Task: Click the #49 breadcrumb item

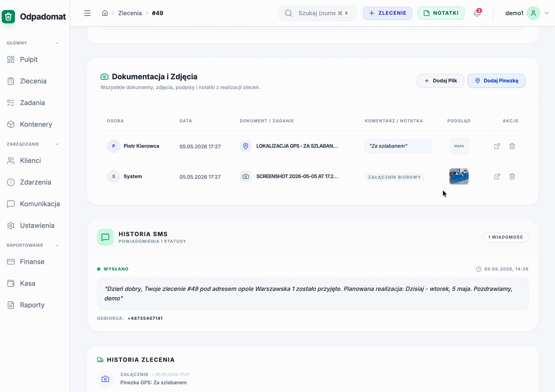Action: coord(157,13)
